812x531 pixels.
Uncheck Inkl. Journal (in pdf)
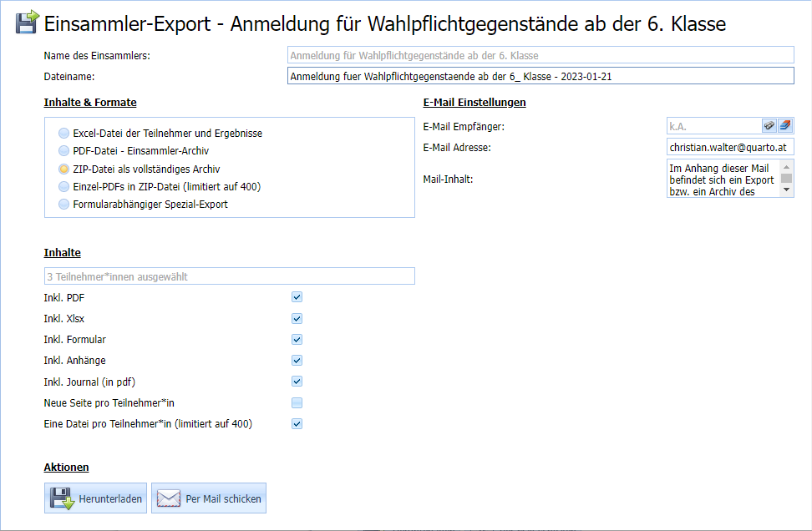tap(297, 382)
